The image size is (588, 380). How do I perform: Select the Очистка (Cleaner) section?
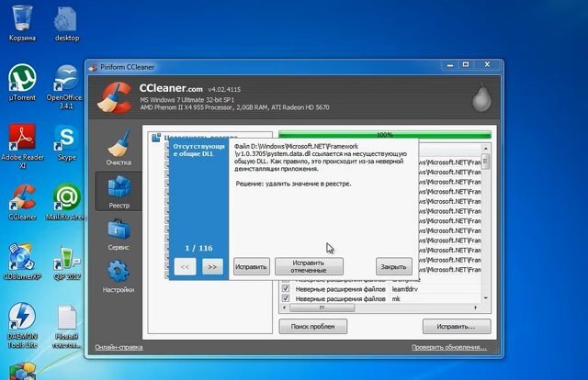[119, 148]
